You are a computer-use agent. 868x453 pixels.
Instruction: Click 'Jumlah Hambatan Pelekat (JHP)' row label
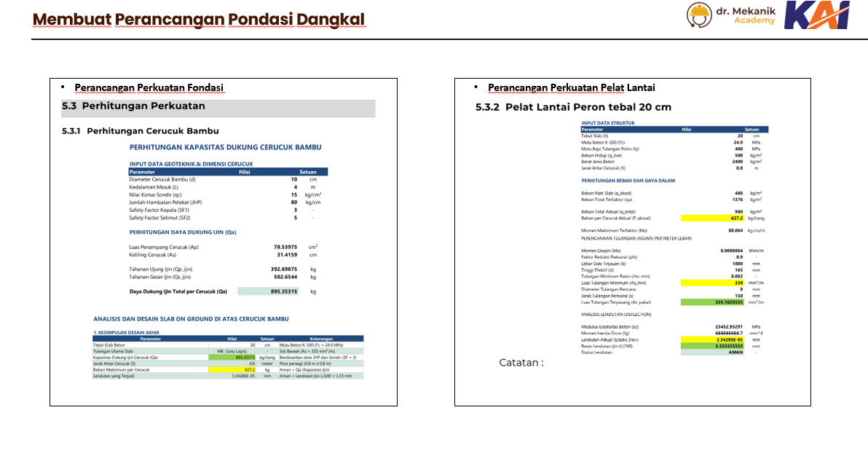tap(165, 202)
